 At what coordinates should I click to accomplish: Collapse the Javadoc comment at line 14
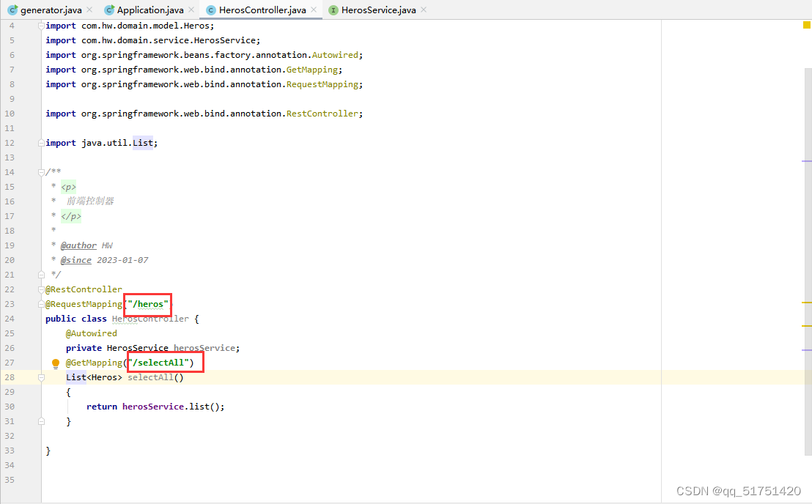click(x=41, y=172)
